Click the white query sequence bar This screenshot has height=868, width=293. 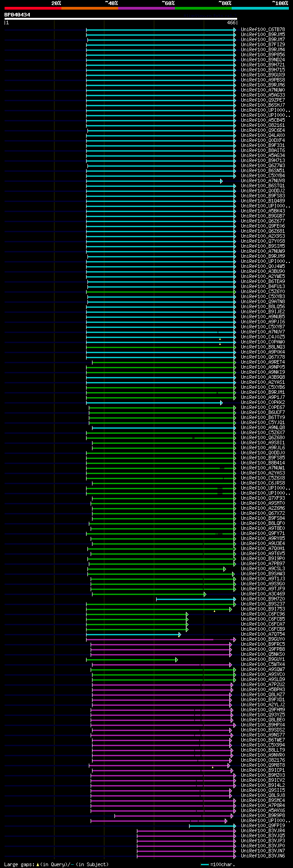121,19
